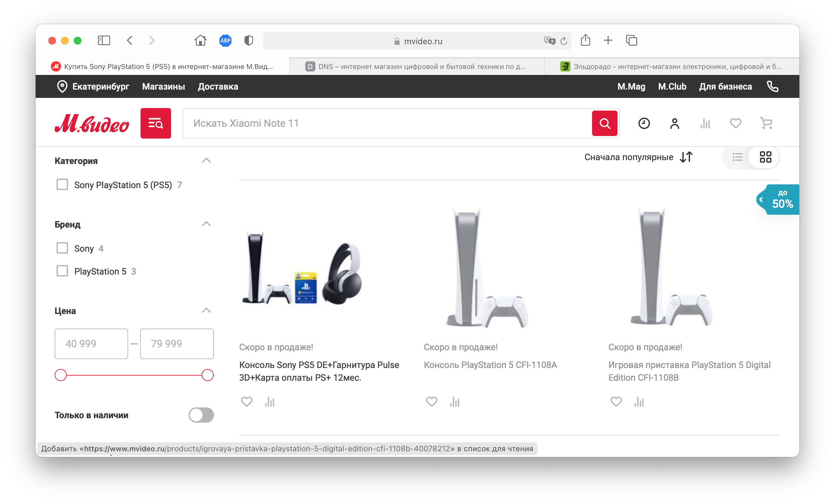The width and height of the screenshot is (835, 504).
Task: Open the Share menu icon
Action: [586, 40]
